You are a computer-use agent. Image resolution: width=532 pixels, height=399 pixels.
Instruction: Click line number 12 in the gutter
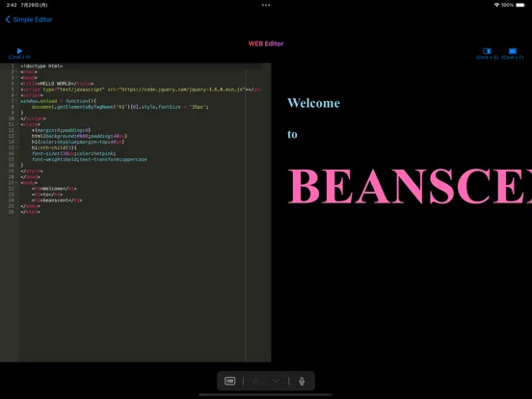point(12,130)
